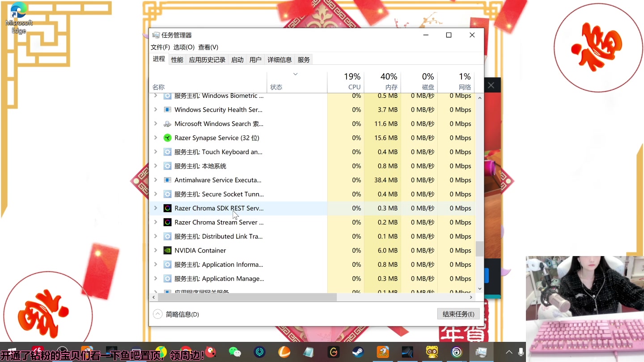Click the Task Manager icon on the taskbar

tap(481, 352)
